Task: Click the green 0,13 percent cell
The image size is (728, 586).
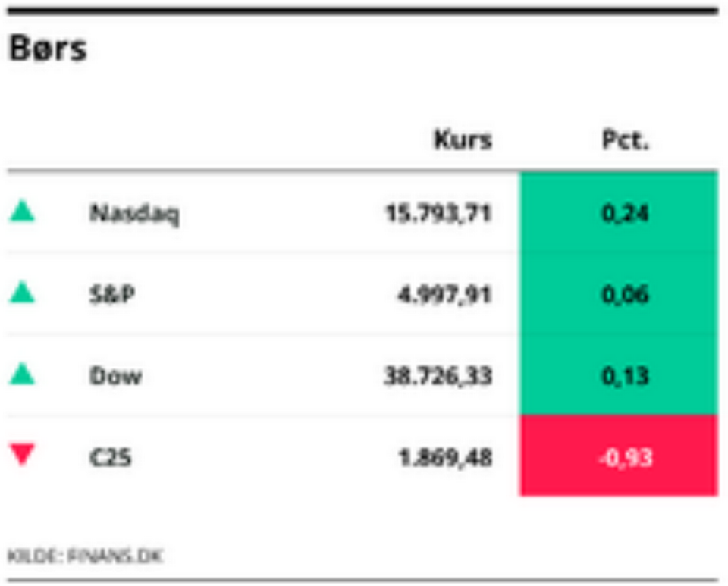Action: click(x=619, y=376)
